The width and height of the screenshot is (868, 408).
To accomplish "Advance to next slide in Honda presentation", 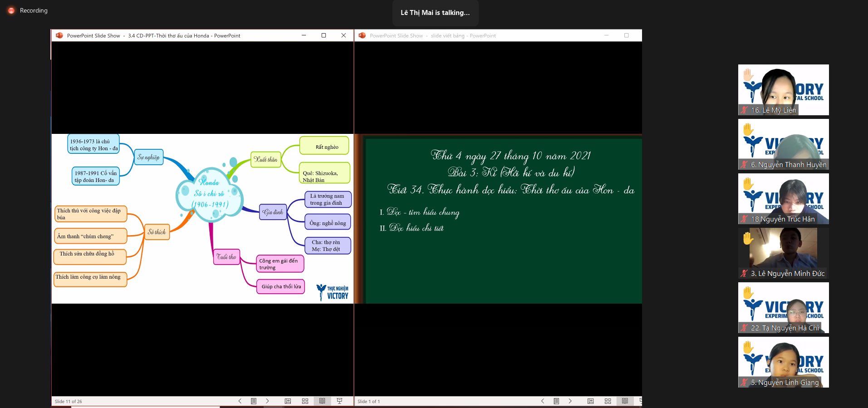I will click(x=267, y=401).
